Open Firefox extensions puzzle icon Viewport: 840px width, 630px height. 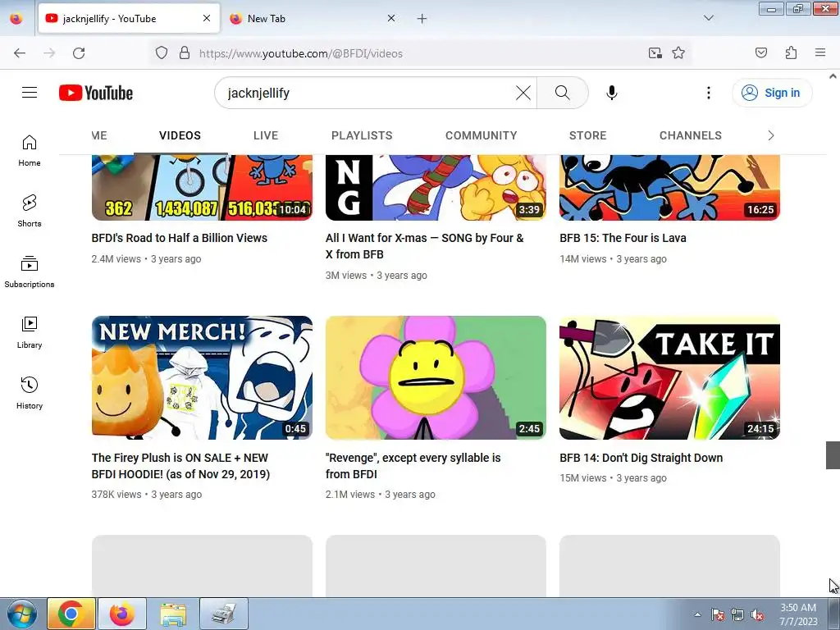(x=791, y=53)
